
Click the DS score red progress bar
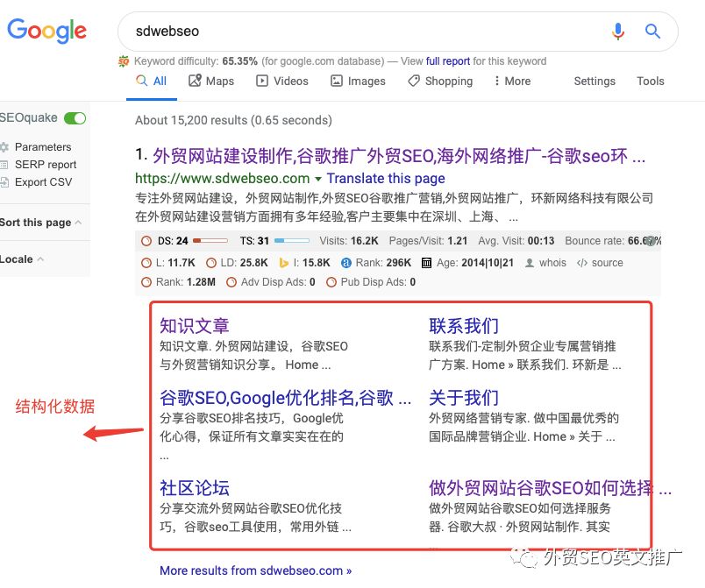point(210,241)
